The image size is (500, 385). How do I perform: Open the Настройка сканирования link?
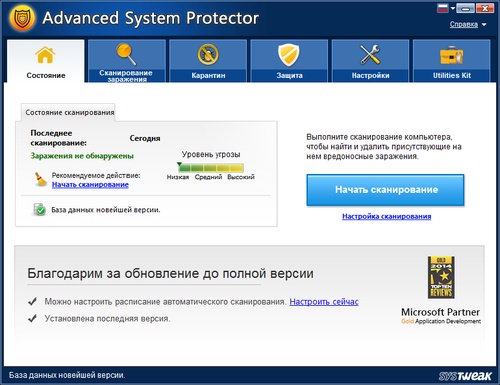[x=387, y=216]
